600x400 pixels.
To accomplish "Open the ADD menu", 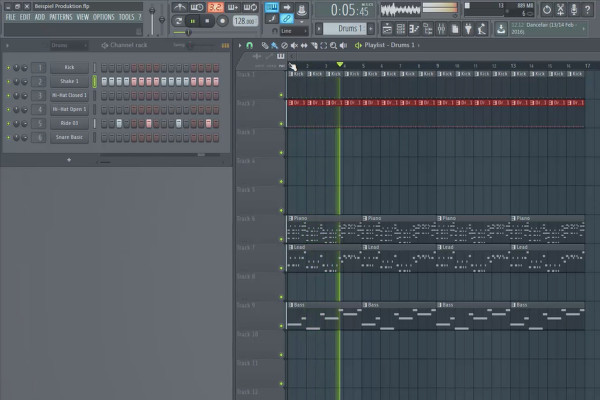I will click(40, 17).
